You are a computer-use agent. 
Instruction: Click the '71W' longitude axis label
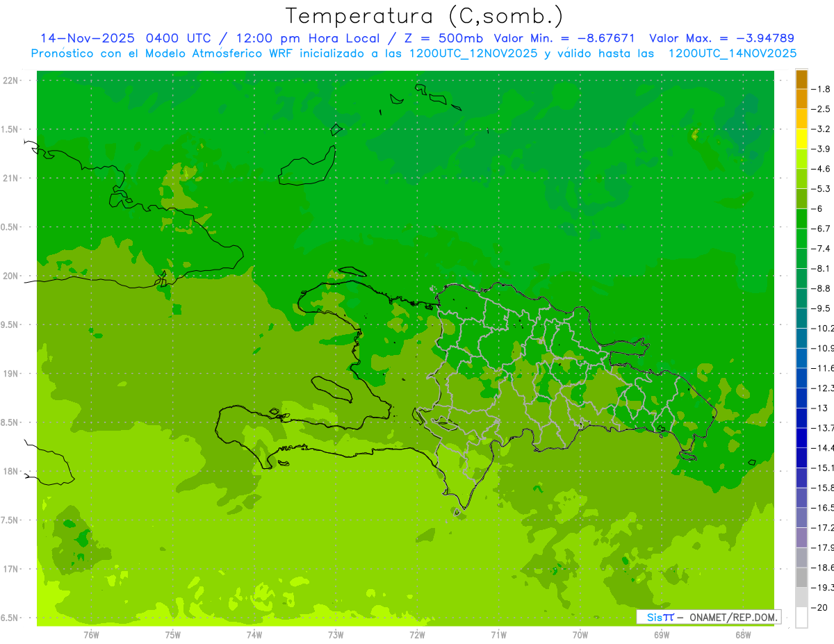[x=498, y=634]
